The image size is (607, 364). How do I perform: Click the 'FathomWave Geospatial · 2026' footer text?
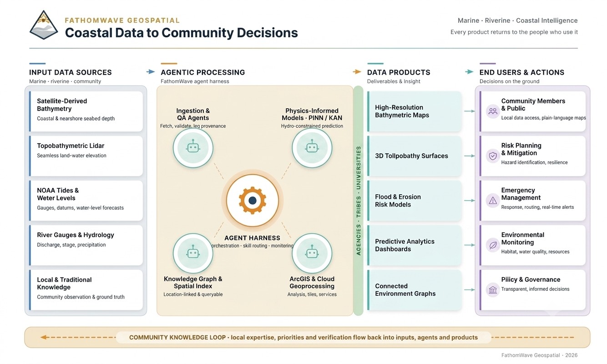(539, 355)
